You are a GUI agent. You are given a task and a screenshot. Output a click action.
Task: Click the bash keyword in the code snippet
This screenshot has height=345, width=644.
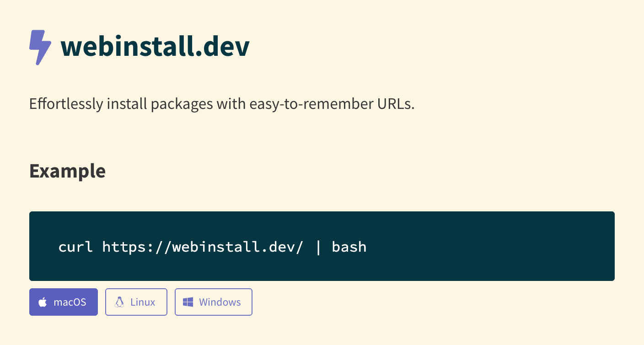(x=349, y=247)
